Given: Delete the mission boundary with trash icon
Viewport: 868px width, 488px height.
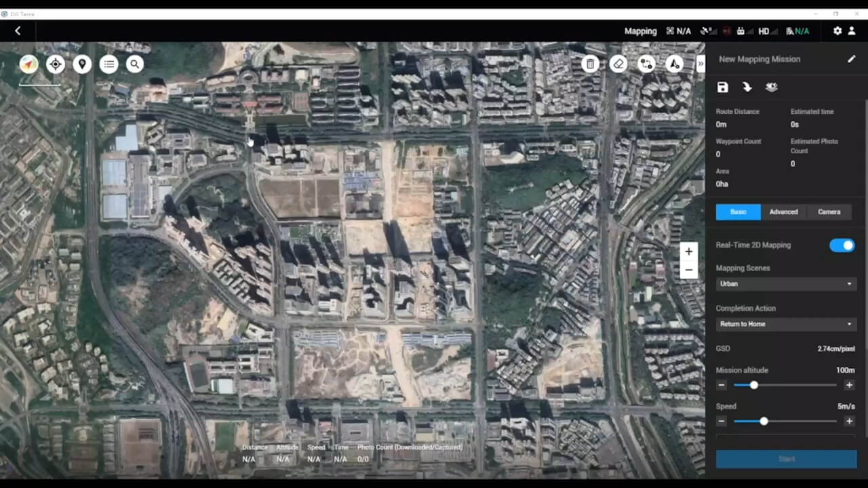Looking at the screenshot, I should tap(590, 64).
